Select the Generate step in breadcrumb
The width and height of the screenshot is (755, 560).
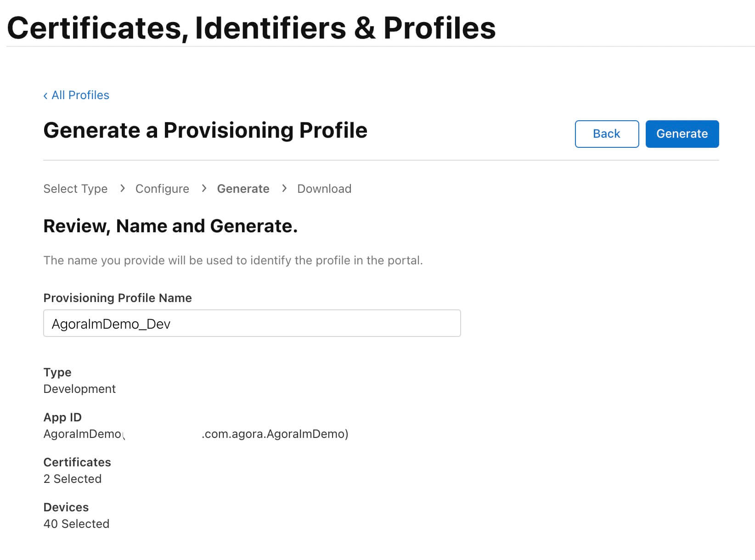coord(243,189)
